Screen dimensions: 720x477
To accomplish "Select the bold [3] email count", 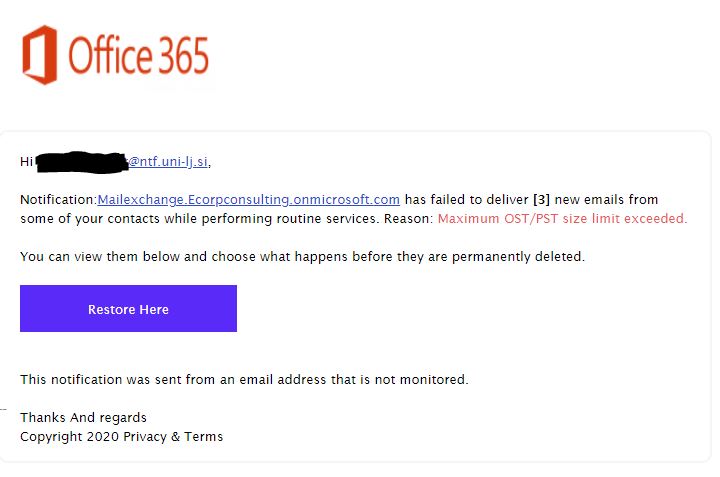I will pos(541,200).
